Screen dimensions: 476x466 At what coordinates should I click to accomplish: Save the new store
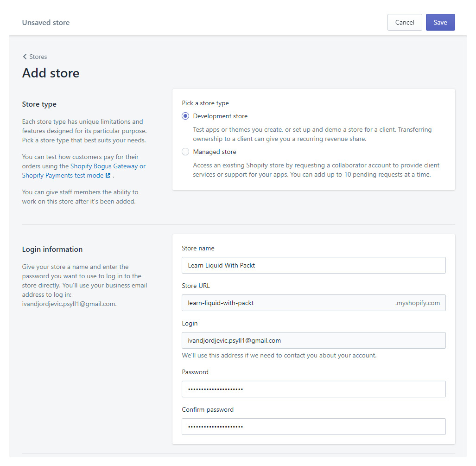tap(440, 22)
